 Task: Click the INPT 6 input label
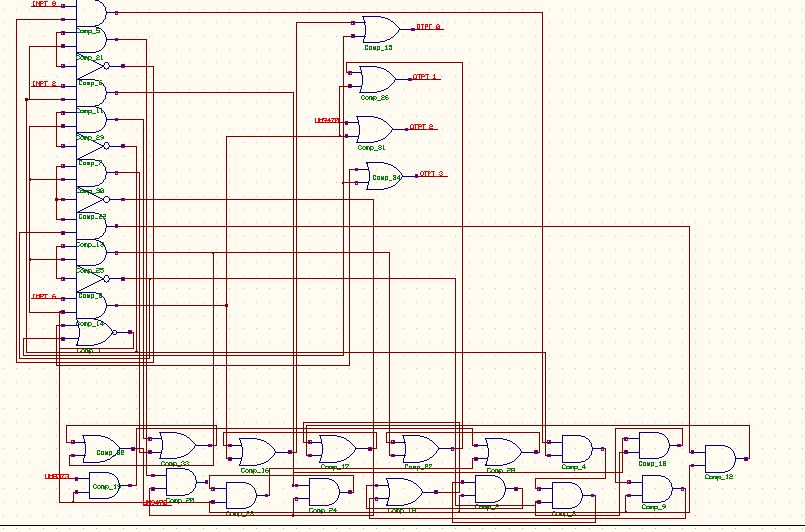[44, 296]
